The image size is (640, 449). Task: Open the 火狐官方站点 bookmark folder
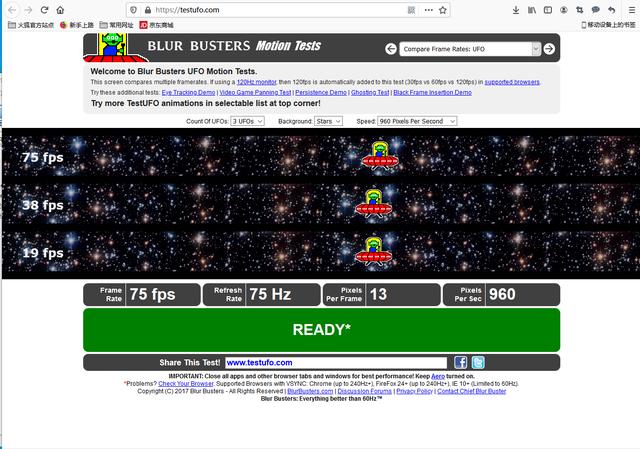(31, 25)
